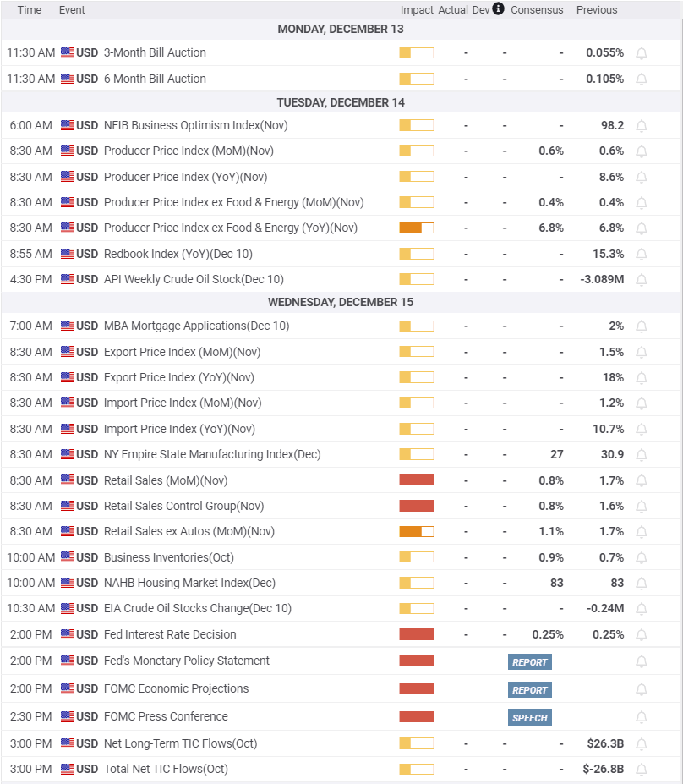Open the Fed's Monetary Policy Statement report
This screenshot has height=784, width=683.
pyautogui.click(x=530, y=662)
